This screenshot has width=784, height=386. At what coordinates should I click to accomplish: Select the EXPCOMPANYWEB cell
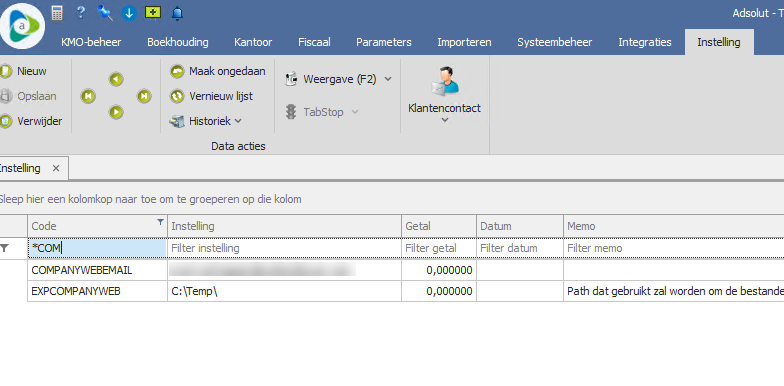98,291
